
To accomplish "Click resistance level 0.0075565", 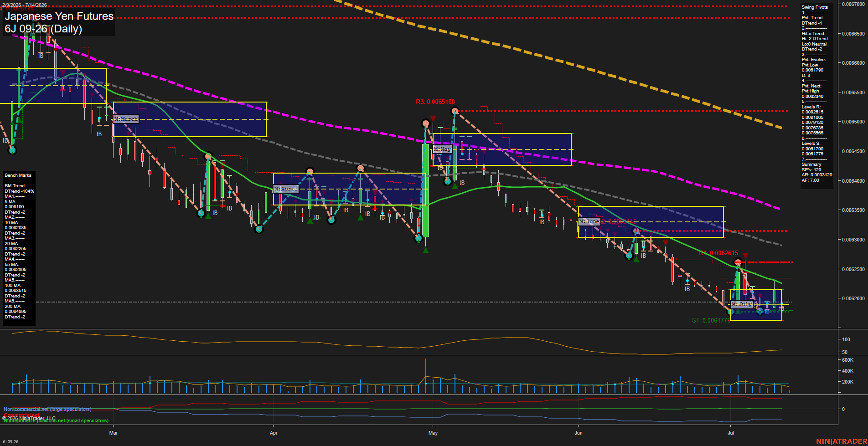I will (813, 133).
